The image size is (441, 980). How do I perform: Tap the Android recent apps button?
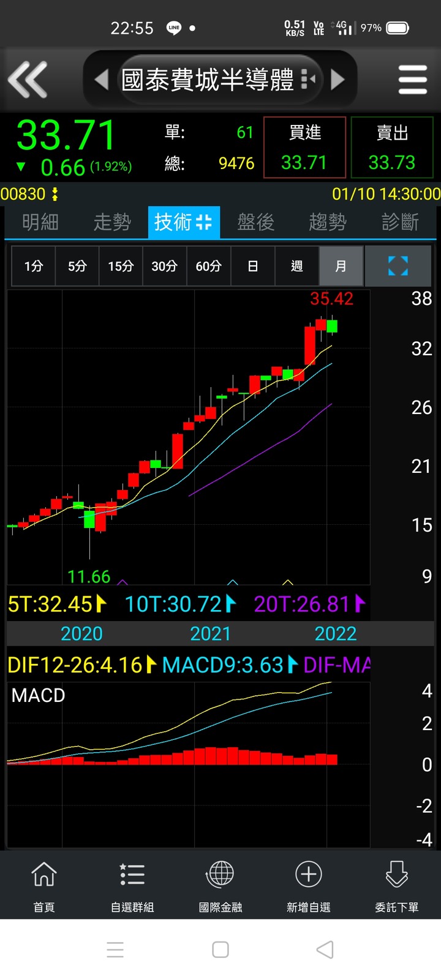(115, 950)
